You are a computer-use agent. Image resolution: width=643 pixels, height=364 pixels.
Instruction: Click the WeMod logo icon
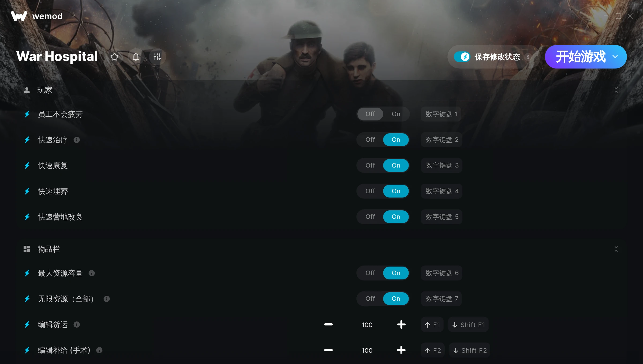click(x=19, y=16)
